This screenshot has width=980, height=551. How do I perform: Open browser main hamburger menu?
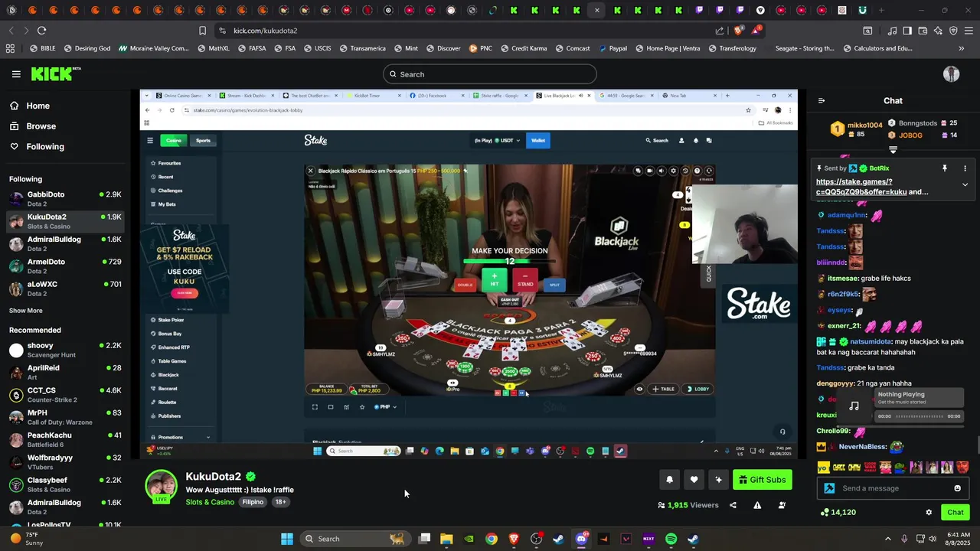pos(969,31)
